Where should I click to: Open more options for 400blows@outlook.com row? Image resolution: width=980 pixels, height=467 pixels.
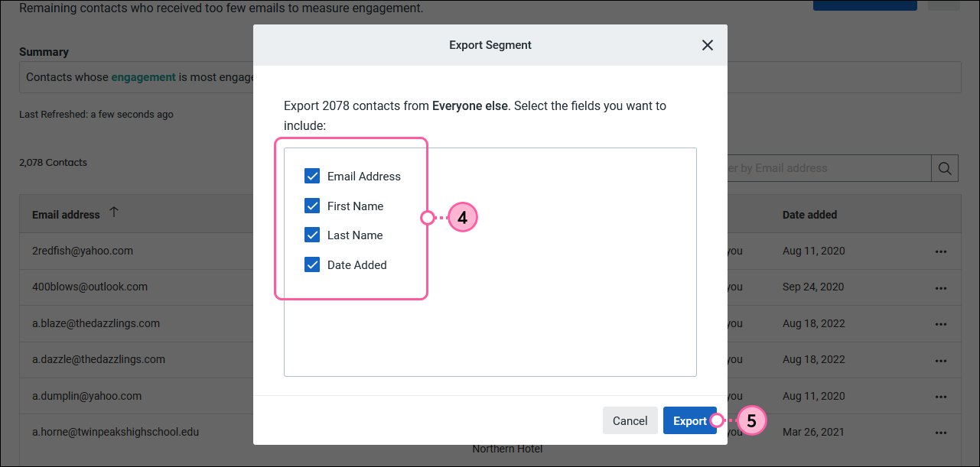941,287
